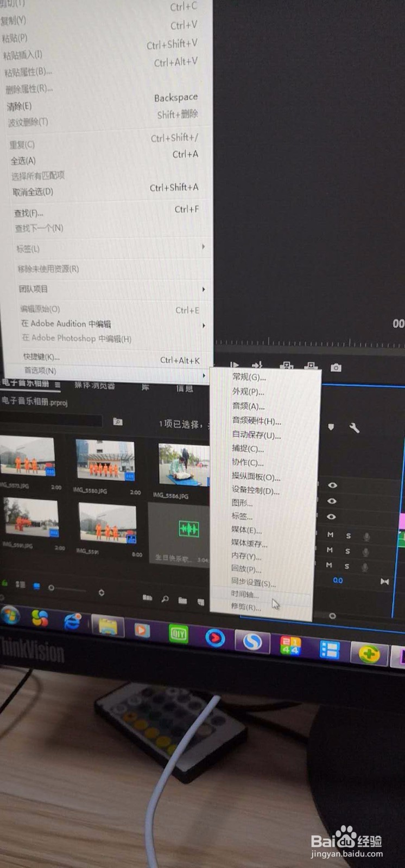Click the master track 0.0 volume value
The height and width of the screenshot is (868, 405).
coord(338,580)
